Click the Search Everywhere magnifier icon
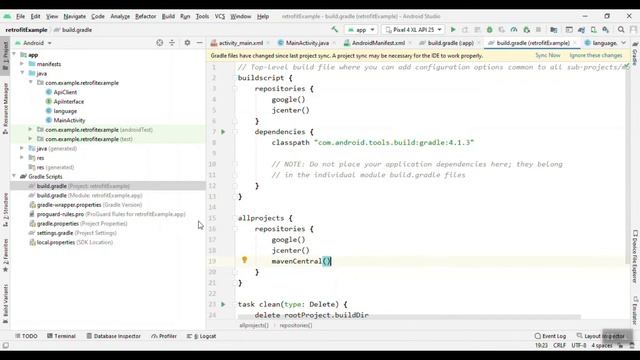 pyautogui.click(x=621, y=30)
